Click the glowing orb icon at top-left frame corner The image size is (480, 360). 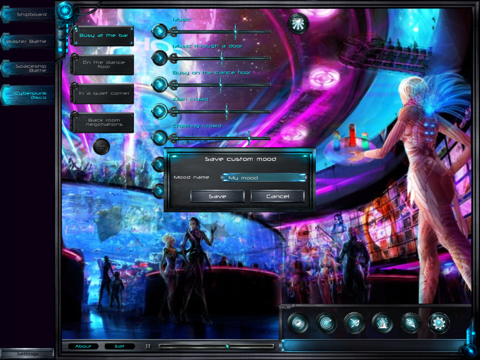tap(66, 10)
